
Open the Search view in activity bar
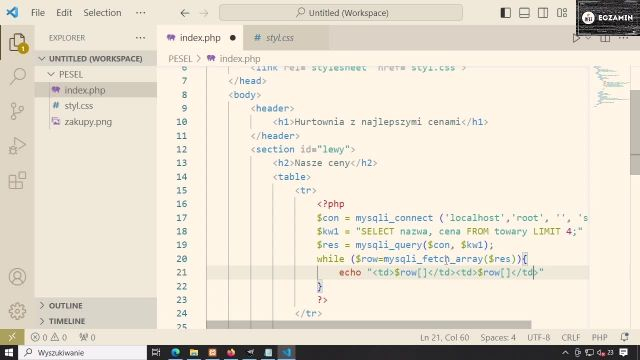[18, 76]
